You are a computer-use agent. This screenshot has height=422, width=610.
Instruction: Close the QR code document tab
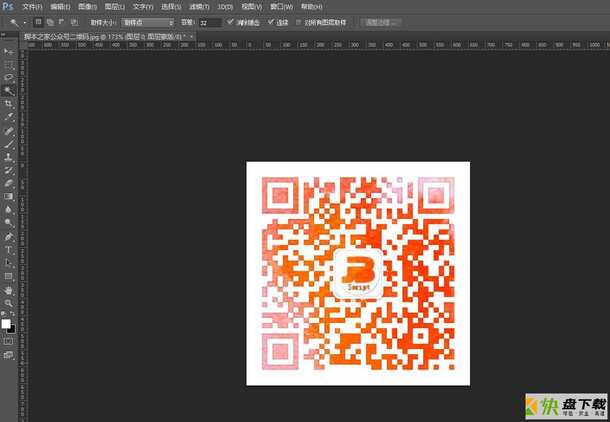(x=192, y=37)
